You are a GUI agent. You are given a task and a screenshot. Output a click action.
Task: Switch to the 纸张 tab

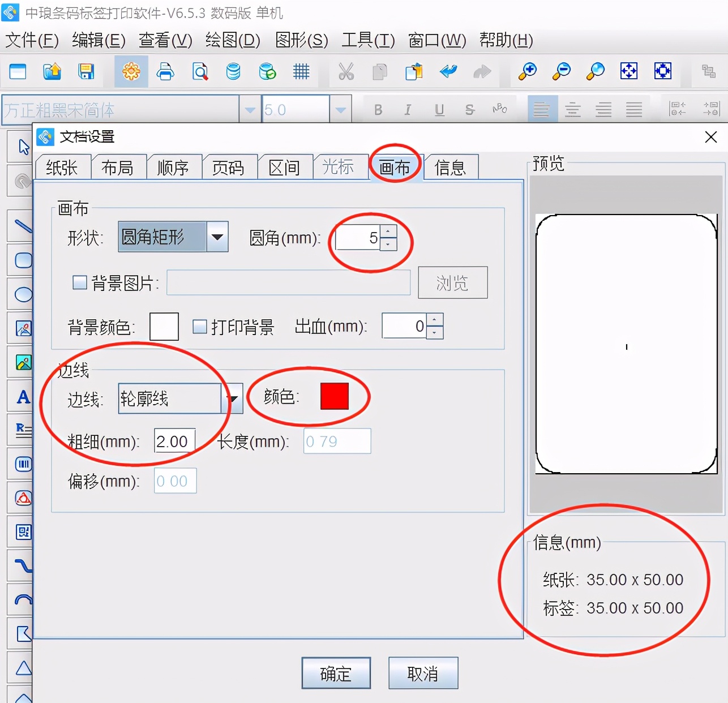62,168
